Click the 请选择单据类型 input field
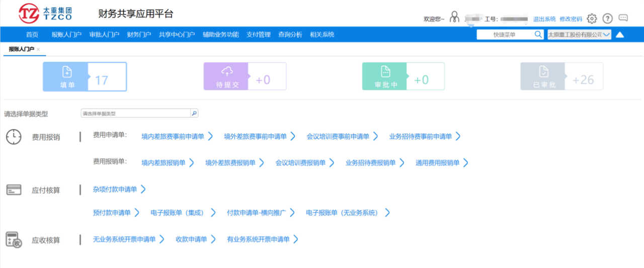The width and height of the screenshot is (644, 268). 135,114
